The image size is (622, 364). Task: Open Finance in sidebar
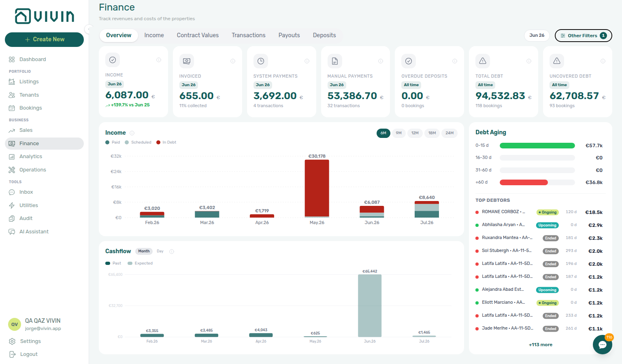[x=44, y=144]
